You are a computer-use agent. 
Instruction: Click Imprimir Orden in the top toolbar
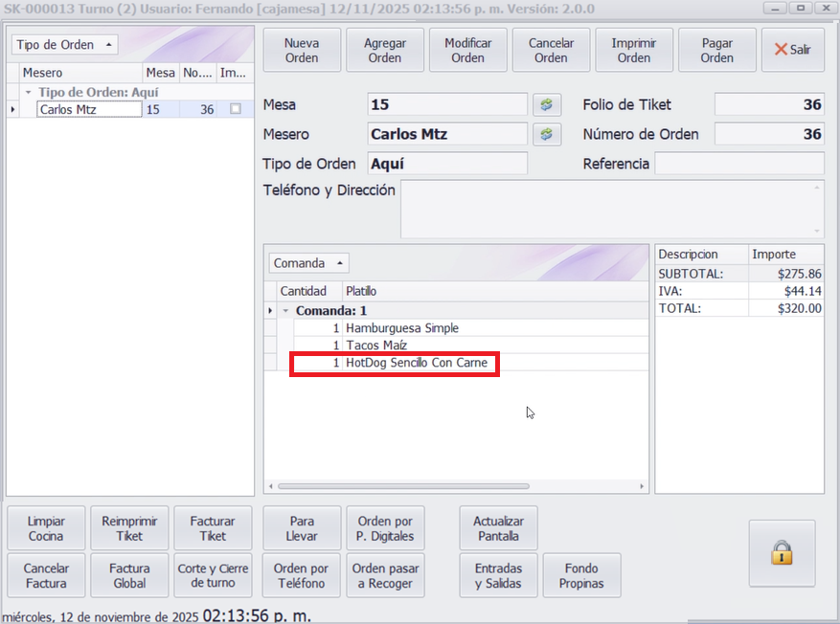pos(633,50)
